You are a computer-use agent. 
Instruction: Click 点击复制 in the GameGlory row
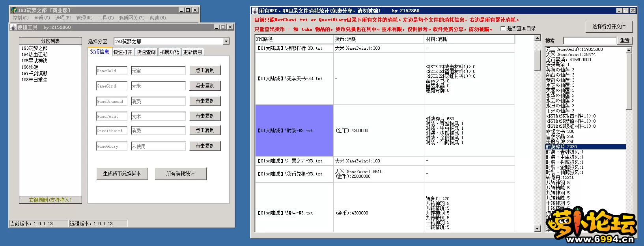click(x=205, y=146)
